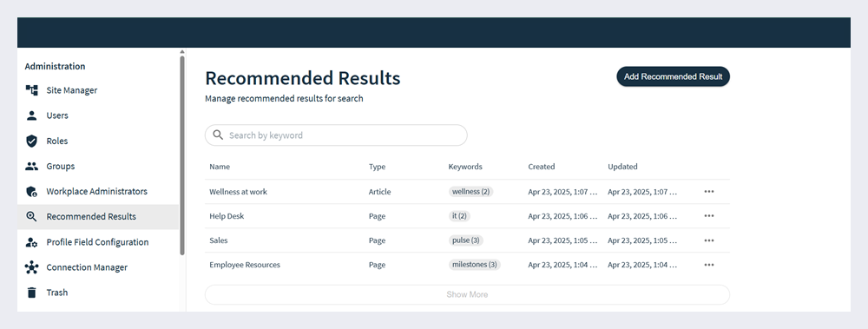Viewport: 868px width, 329px height.
Task: Open Profile Field Configuration
Action: (98, 242)
